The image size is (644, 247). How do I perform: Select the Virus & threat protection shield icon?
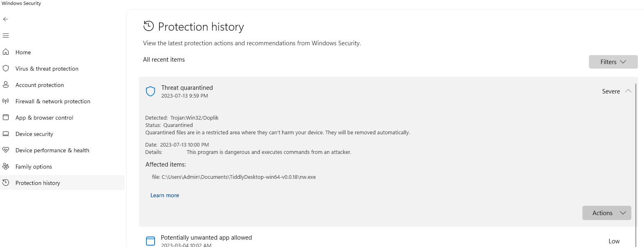click(6, 68)
